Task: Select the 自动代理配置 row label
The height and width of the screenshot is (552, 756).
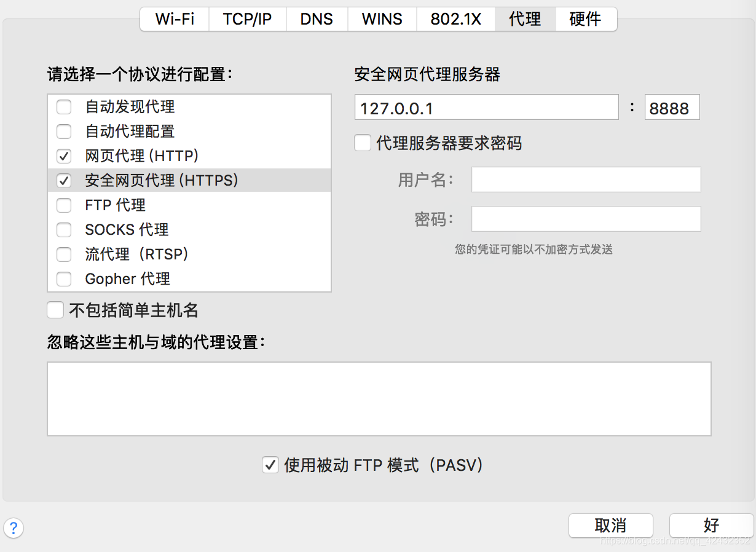Action: coord(130,132)
